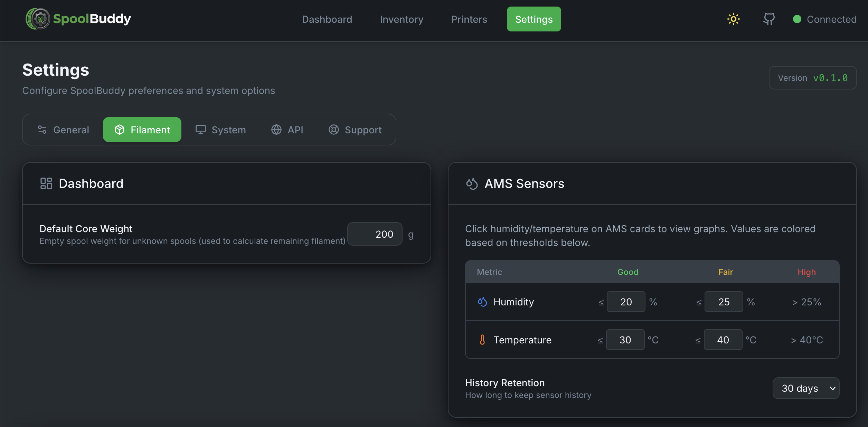This screenshot has height=427, width=868.
Task: Open the History Retention 30 days dropdown
Action: tap(805, 388)
